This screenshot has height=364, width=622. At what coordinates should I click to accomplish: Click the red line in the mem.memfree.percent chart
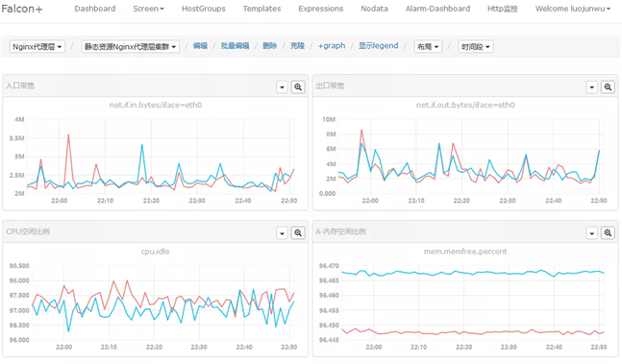pos(472,332)
